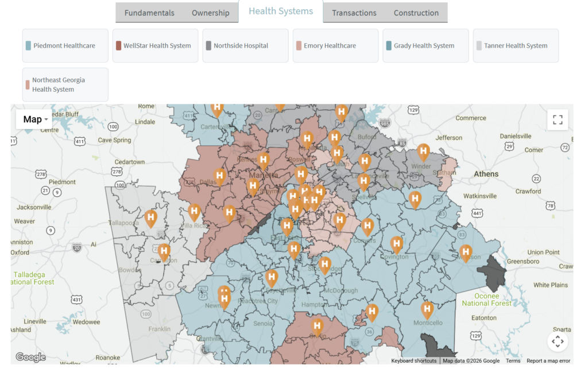Open the map camera pan controls
This screenshot has height=373, width=588.
[557, 341]
